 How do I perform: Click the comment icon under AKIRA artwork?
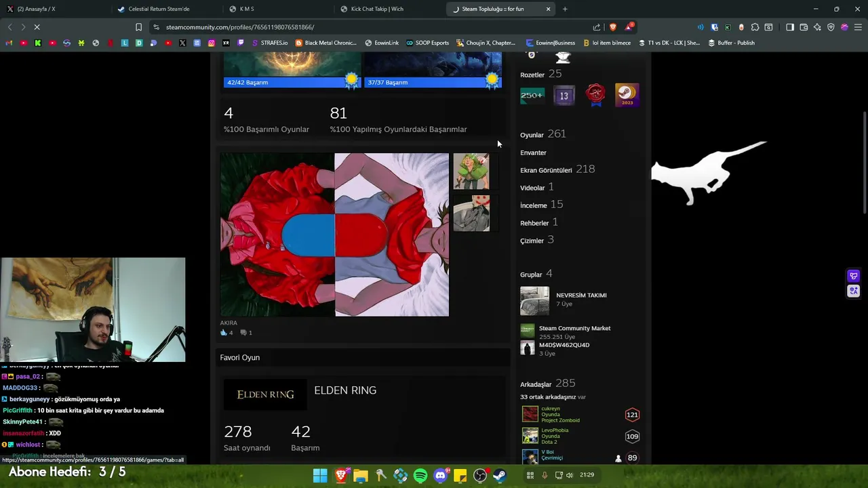coord(243,333)
